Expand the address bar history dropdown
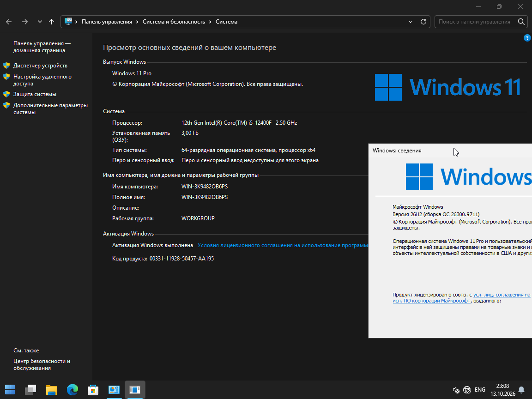Image resolution: width=532 pixels, height=399 pixels. [x=411, y=22]
